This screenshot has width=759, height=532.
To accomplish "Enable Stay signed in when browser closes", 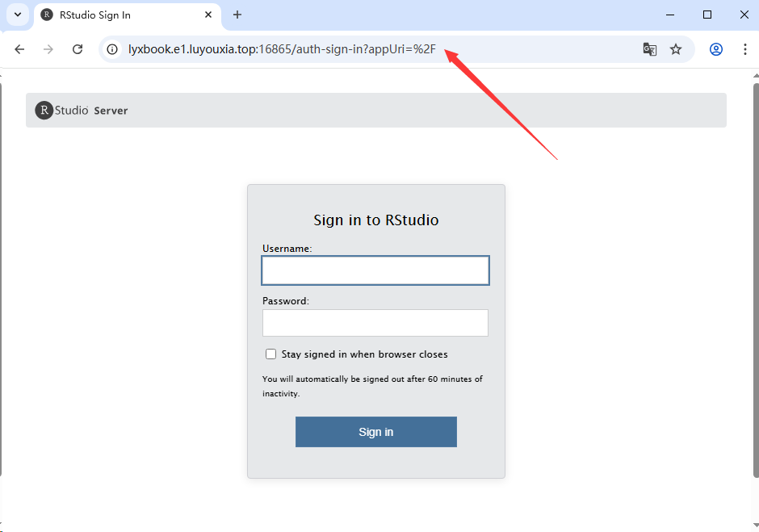I will pos(271,354).
